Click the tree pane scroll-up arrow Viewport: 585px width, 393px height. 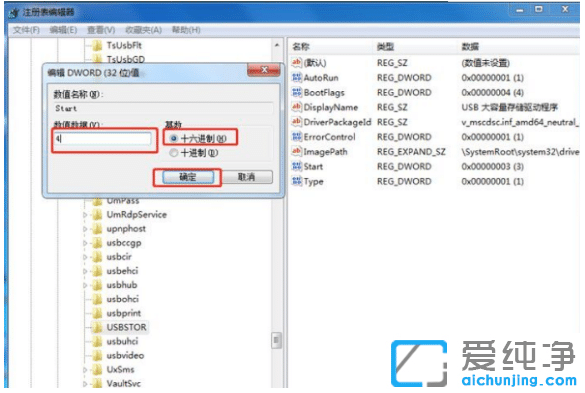point(277,46)
